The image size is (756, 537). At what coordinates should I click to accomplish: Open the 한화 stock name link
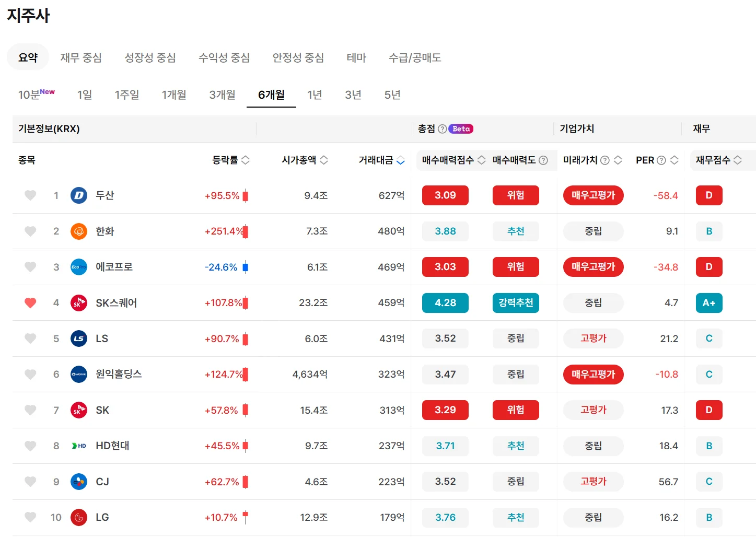[x=105, y=231]
